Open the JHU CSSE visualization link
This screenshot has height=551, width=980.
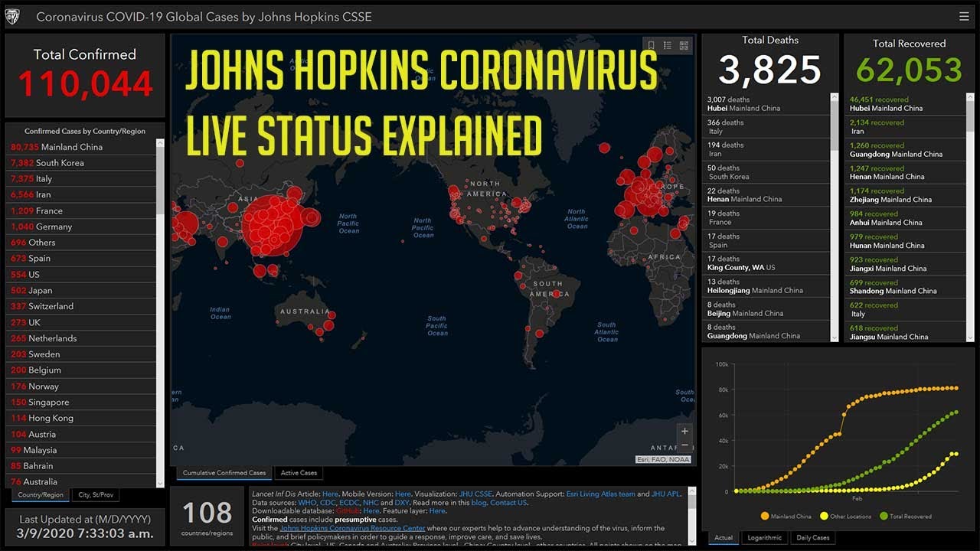pos(476,494)
